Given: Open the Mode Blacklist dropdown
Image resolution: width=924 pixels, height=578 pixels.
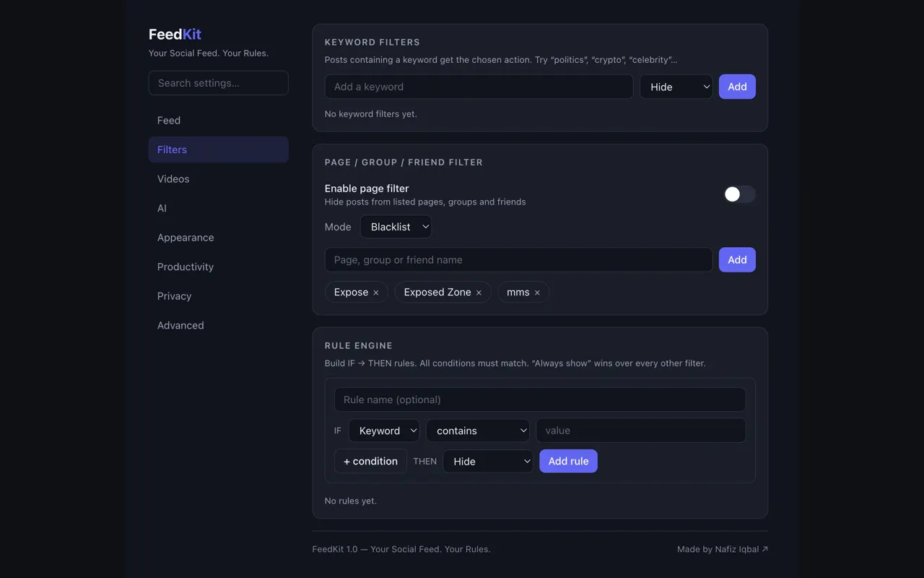Looking at the screenshot, I should tap(396, 227).
